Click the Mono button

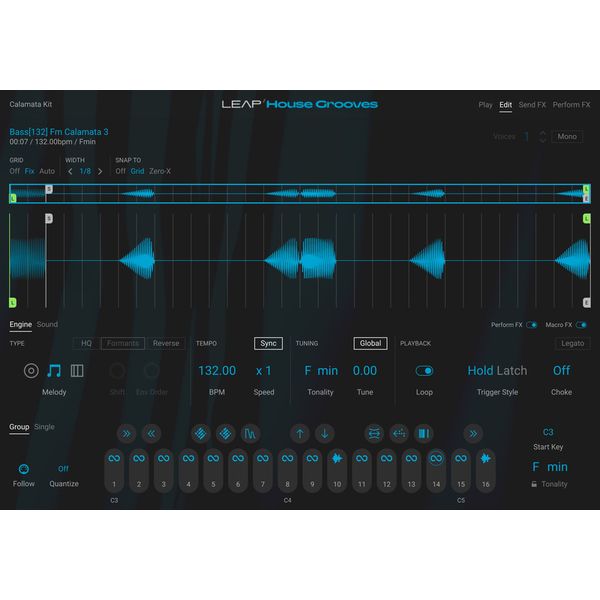(x=567, y=137)
